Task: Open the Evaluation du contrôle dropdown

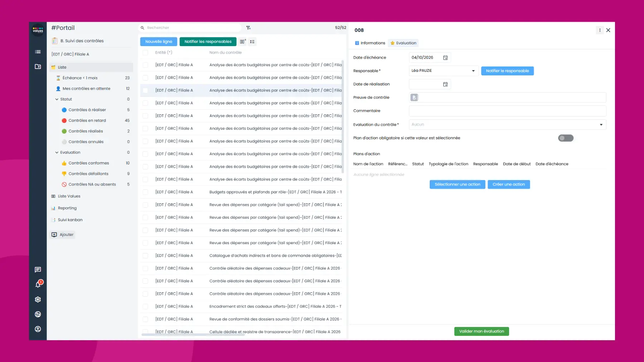Action: point(601,124)
